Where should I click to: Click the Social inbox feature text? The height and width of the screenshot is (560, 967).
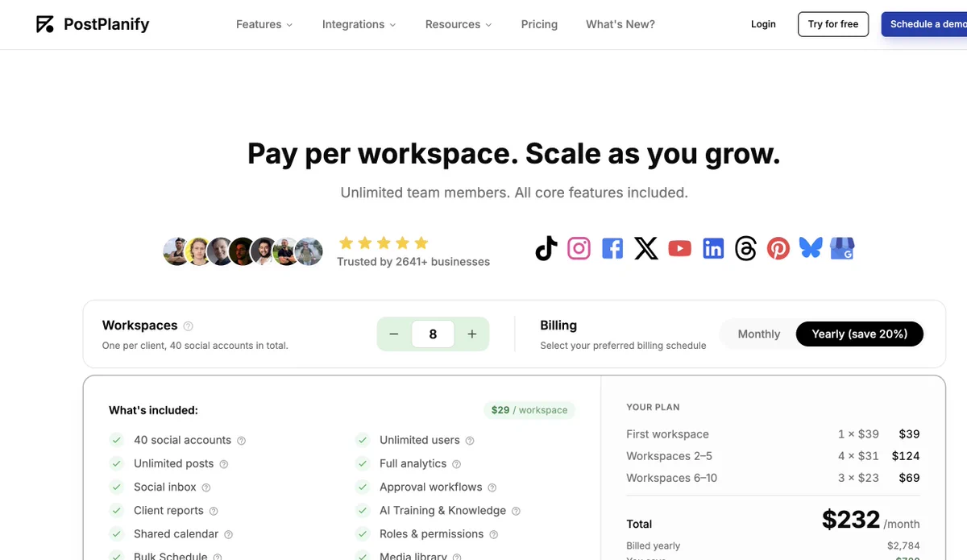[165, 487]
